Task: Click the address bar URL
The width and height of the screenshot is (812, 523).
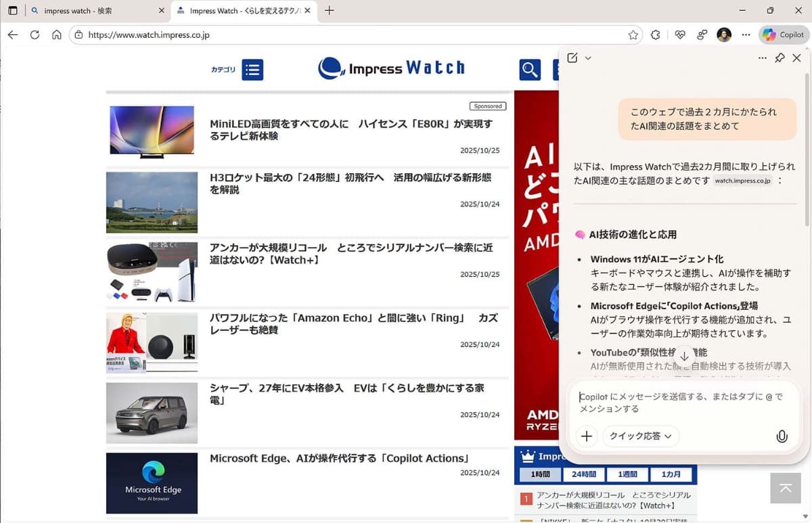Action: click(149, 35)
